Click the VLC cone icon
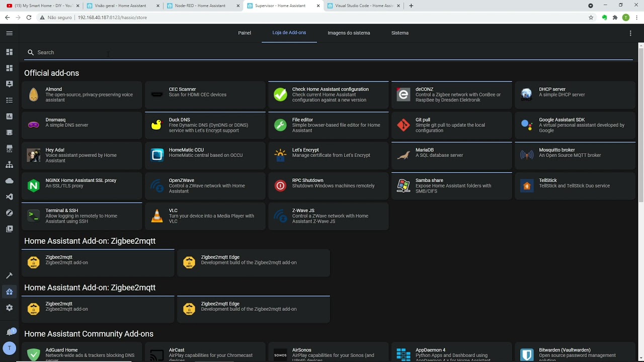The image size is (644, 362). tap(157, 216)
